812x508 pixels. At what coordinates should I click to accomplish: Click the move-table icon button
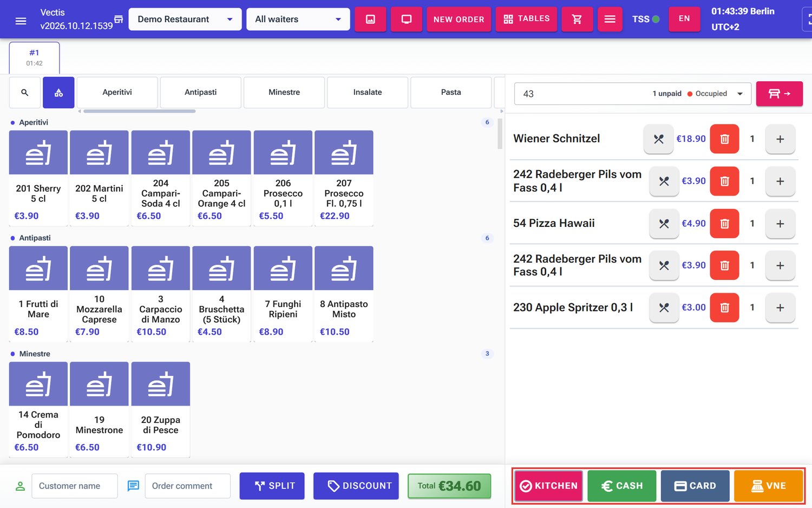(x=779, y=94)
